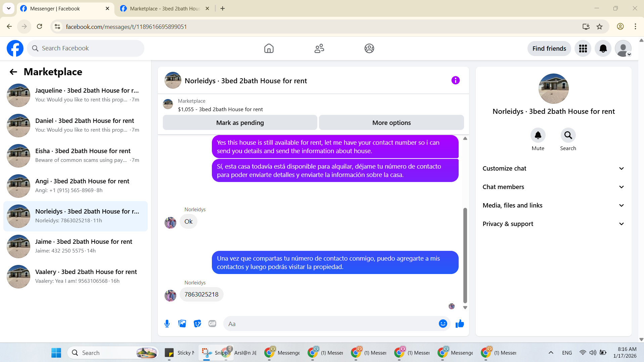Bookmark this page with the star icon
This screenshot has width=644, height=362.
coord(599,27)
